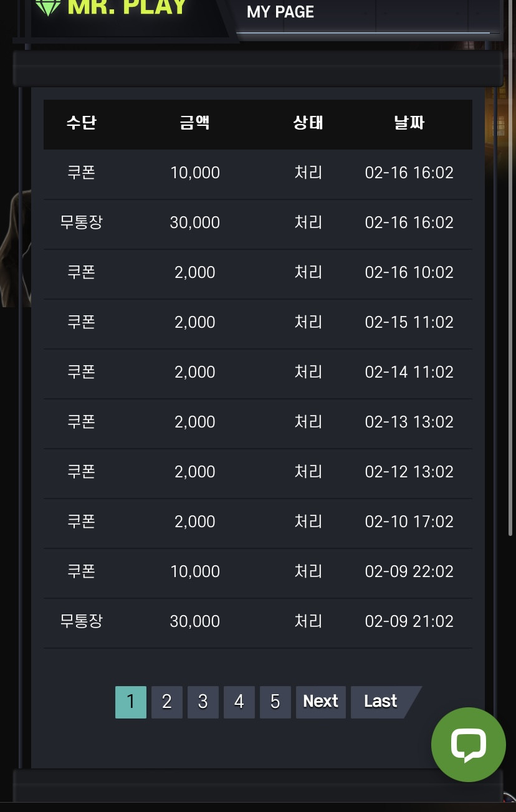Click the MR. PLAY diamond logo
516x812 pixels.
click(111, 7)
